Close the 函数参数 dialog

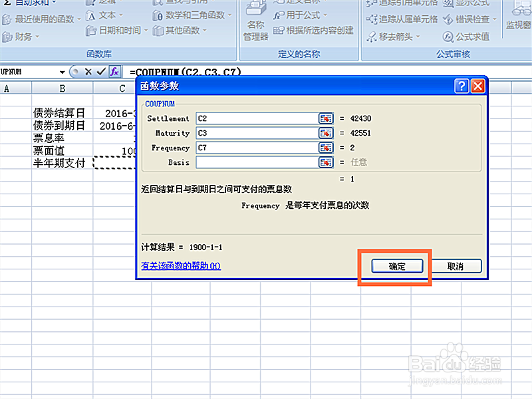pyautogui.click(x=477, y=86)
